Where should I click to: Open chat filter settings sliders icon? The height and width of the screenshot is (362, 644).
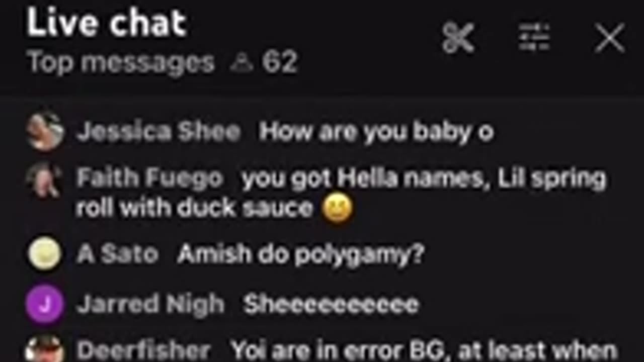pyautogui.click(x=534, y=38)
